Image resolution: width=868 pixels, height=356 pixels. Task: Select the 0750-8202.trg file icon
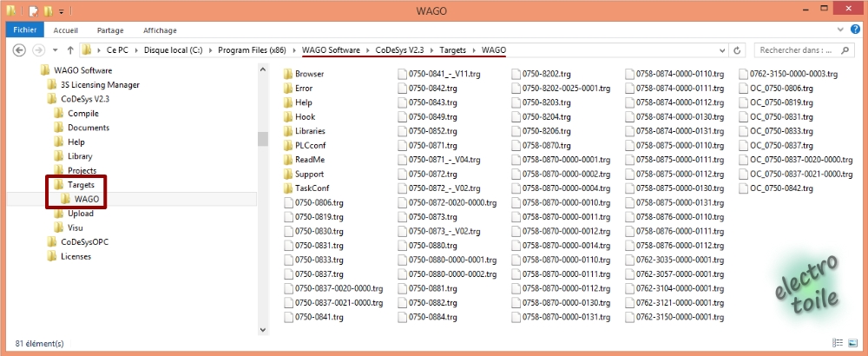pos(516,74)
